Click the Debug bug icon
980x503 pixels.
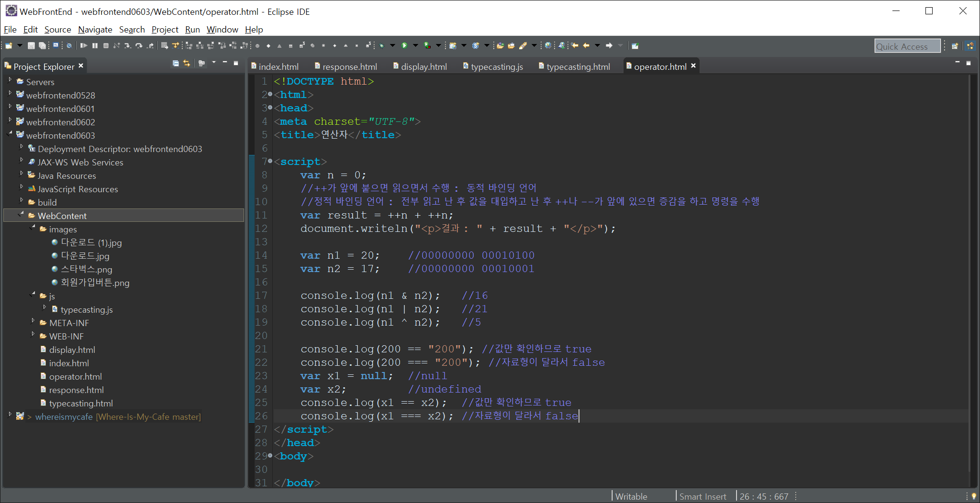click(382, 46)
